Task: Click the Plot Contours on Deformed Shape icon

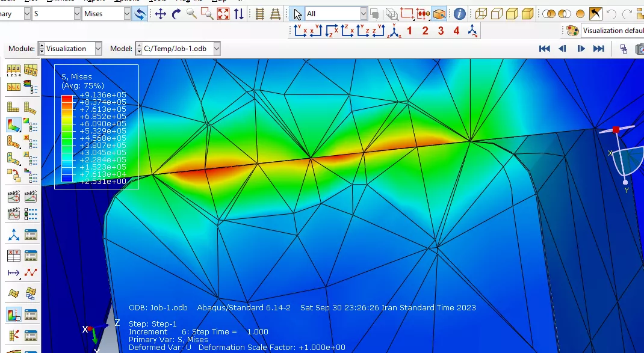Action: pyautogui.click(x=14, y=124)
